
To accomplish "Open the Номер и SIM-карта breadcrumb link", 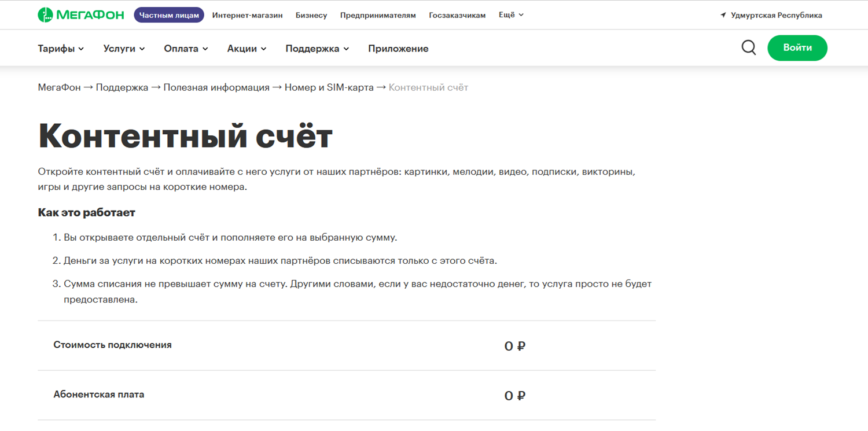I will [x=329, y=87].
